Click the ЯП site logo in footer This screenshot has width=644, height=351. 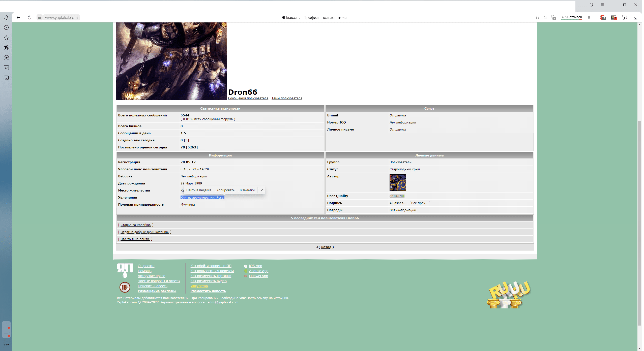click(125, 271)
